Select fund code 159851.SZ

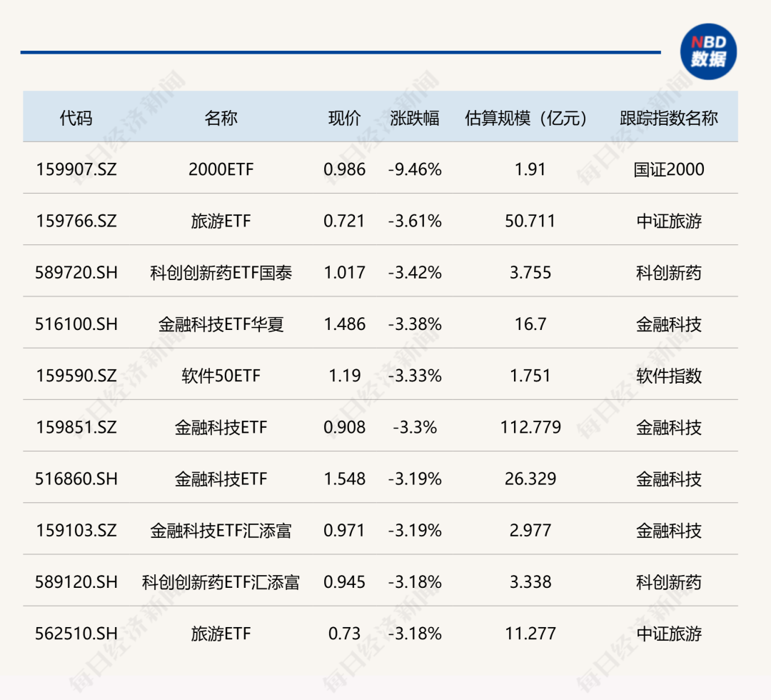pyautogui.click(x=76, y=427)
